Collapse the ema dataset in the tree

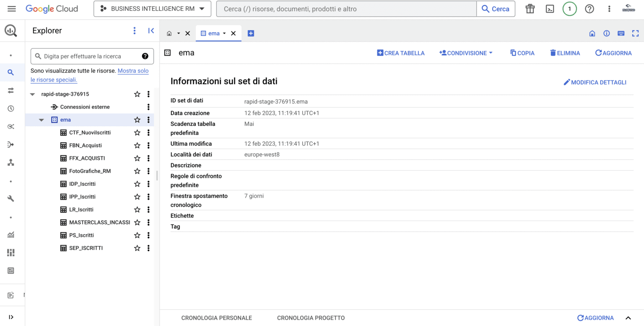(41, 120)
